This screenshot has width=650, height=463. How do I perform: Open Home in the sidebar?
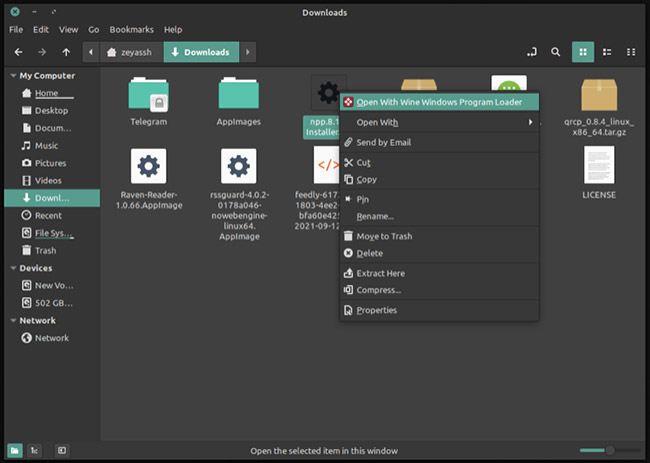click(x=52, y=93)
